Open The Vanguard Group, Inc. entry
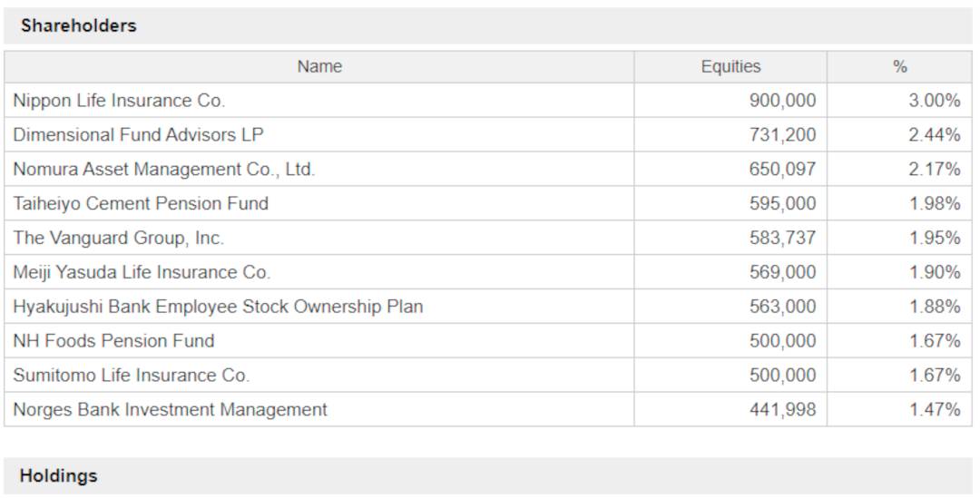 pos(118,238)
